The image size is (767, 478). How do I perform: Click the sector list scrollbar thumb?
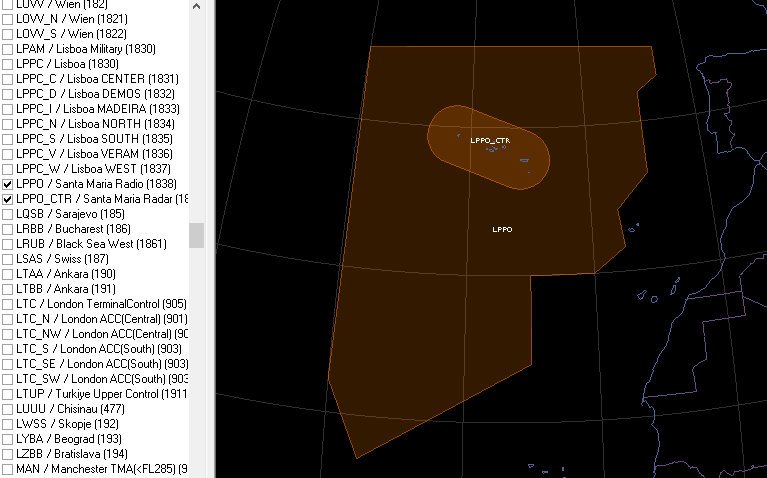[196, 235]
